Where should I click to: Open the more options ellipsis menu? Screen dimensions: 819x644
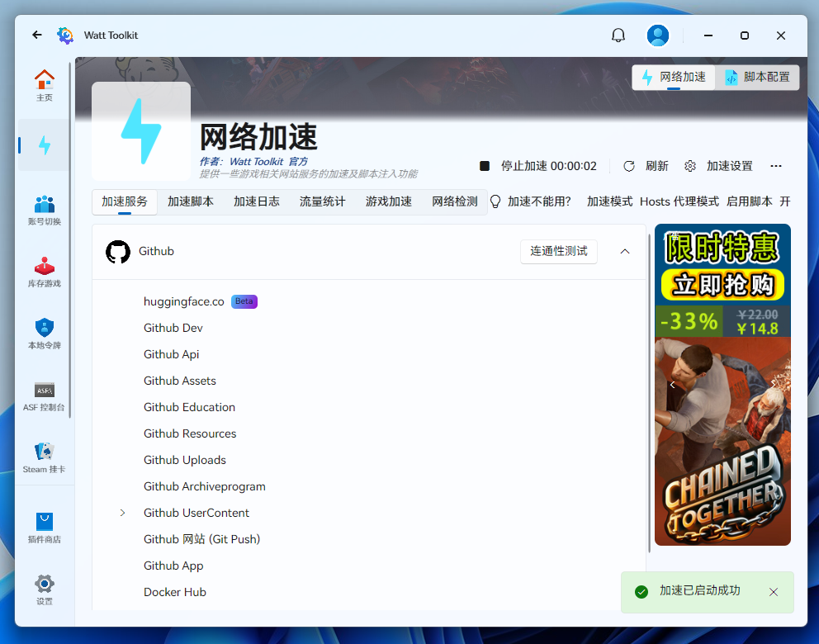[x=775, y=166]
